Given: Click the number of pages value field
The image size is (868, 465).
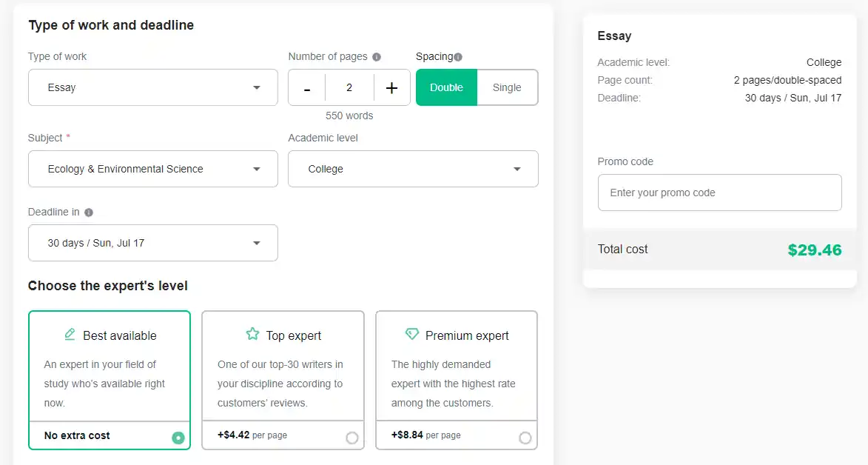Looking at the screenshot, I should coord(349,87).
